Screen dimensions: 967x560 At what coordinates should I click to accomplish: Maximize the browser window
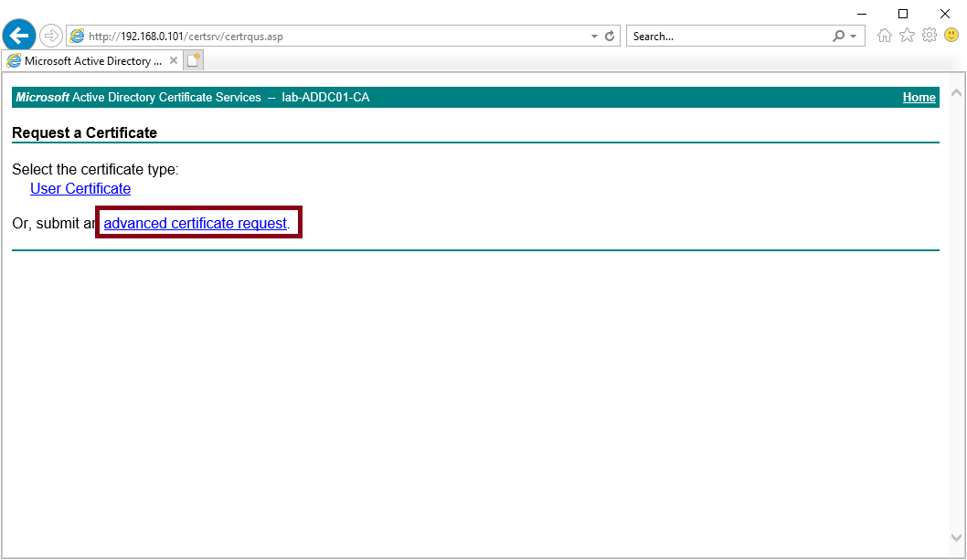tap(903, 14)
